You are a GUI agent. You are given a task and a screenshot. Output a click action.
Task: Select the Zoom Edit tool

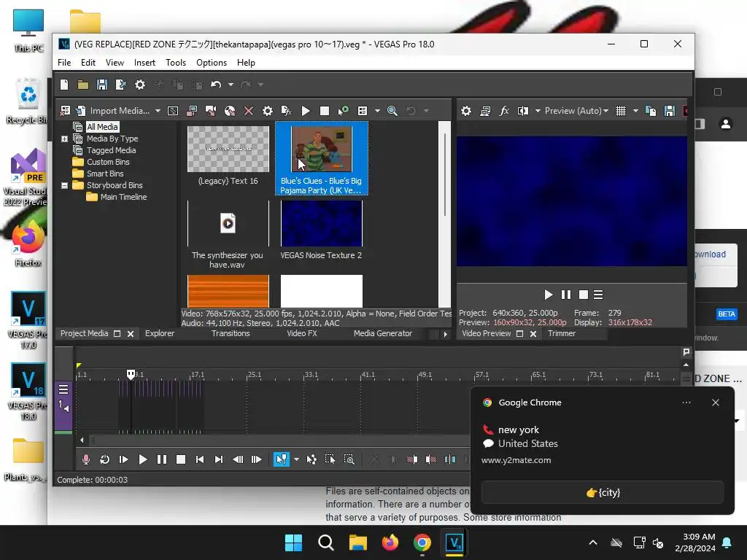pos(349,459)
